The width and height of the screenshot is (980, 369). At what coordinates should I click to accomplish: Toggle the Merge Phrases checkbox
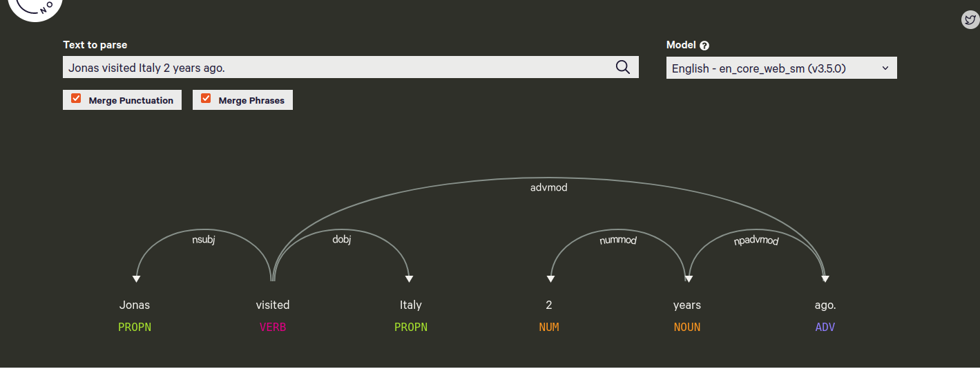pos(206,99)
